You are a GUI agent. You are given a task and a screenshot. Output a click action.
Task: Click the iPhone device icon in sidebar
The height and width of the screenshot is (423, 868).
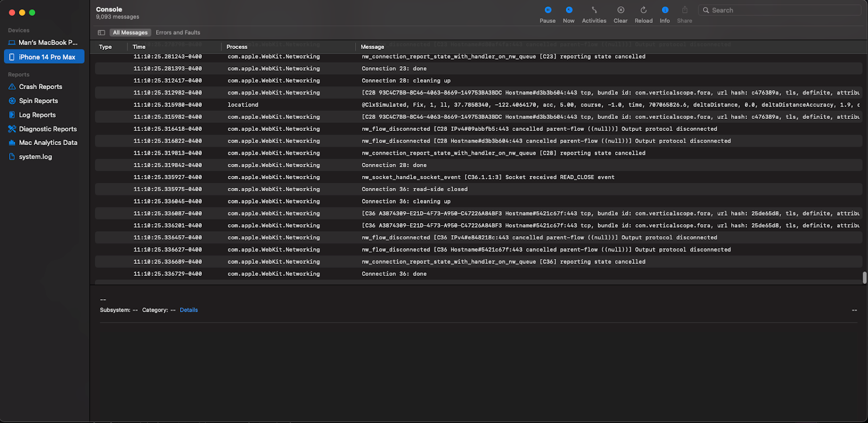tap(12, 57)
